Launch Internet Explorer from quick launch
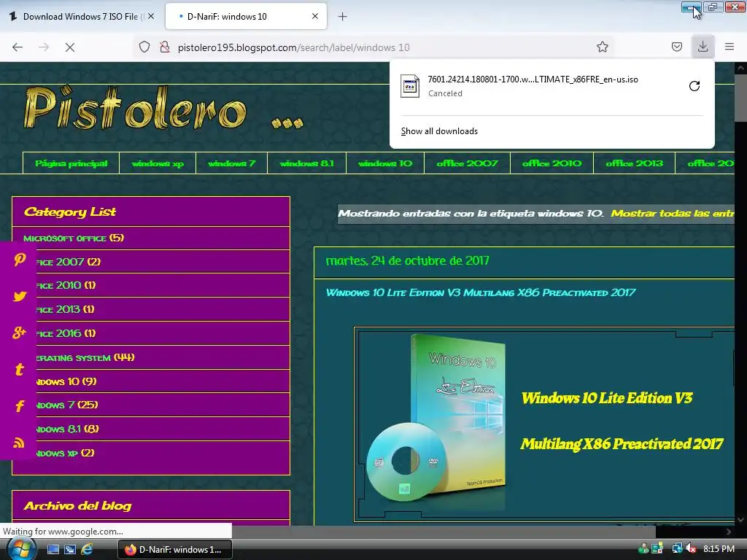The height and width of the screenshot is (560, 747). coord(87,550)
